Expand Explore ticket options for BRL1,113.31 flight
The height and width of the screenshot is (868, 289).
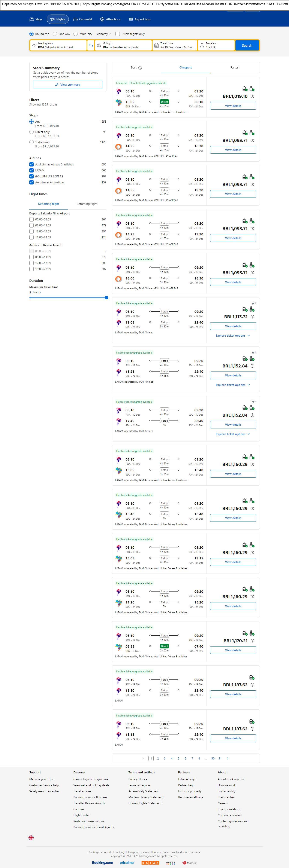click(233, 336)
